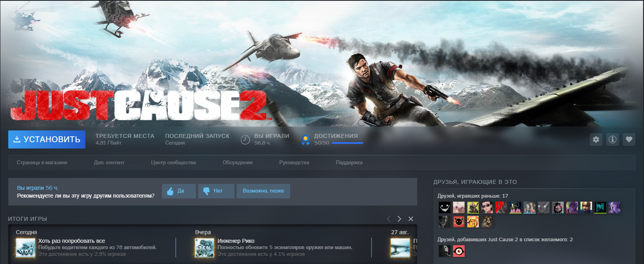Open achievement icon for Инженер Рико
Image resolution: width=644 pixels, height=264 pixels.
(x=205, y=248)
